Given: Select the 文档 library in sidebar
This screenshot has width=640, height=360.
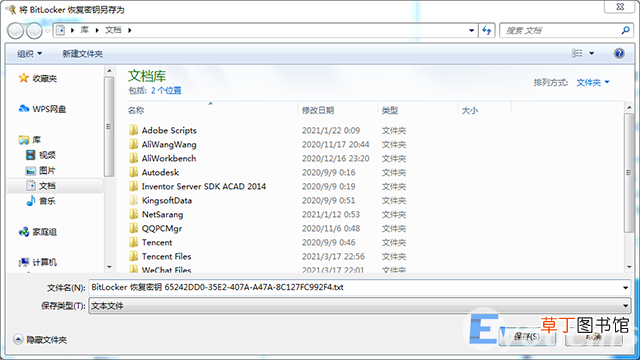Looking at the screenshot, I should point(41,186).
